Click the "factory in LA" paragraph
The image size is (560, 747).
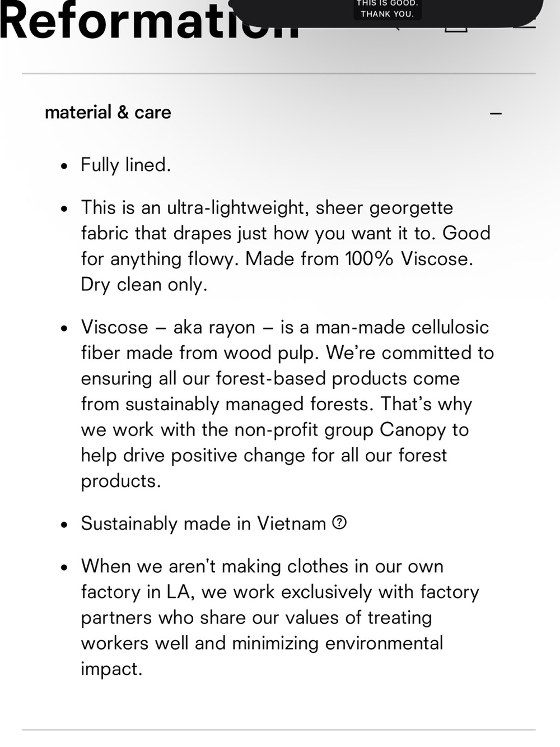click(280, 618)
